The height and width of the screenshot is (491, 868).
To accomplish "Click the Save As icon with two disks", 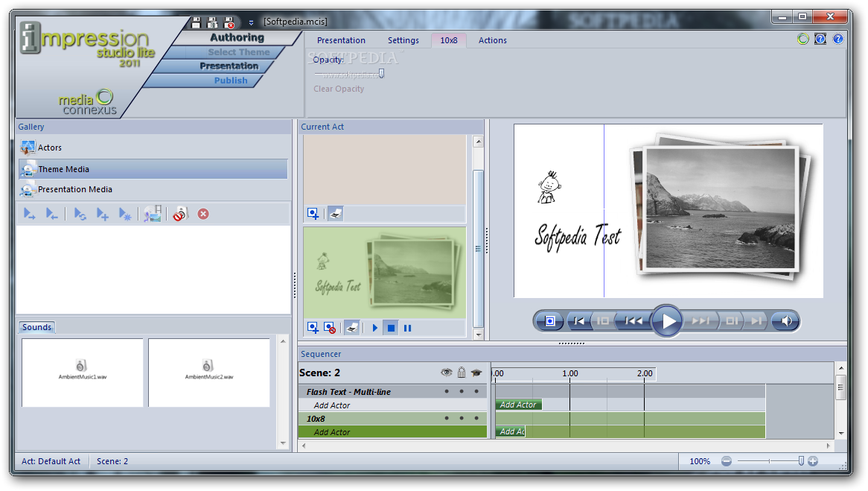I will point(213,22).
